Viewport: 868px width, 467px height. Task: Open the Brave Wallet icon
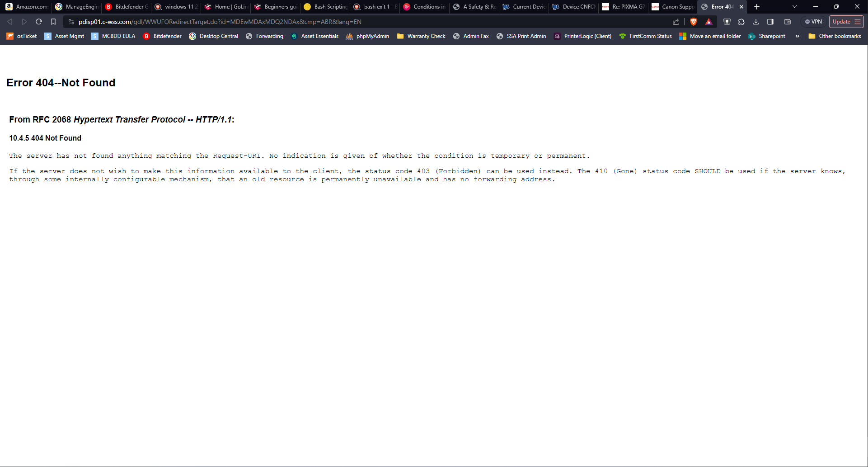point(788,22)
